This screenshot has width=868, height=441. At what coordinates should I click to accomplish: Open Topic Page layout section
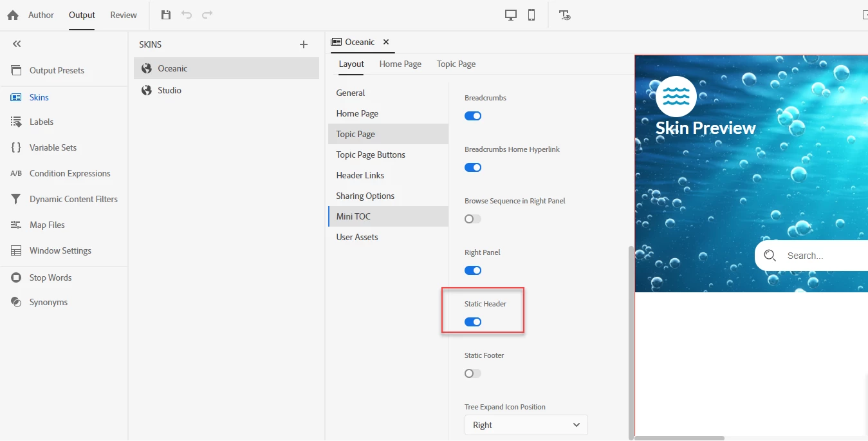(388, 134)
